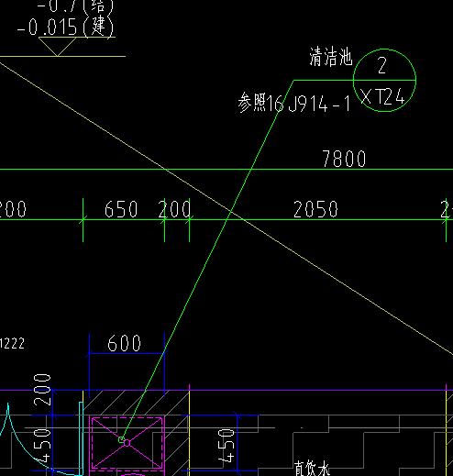Select the 650 dimension text
The width and height of the screenshot is (453, 476).
pyautogui.click(x=121, y=209)
